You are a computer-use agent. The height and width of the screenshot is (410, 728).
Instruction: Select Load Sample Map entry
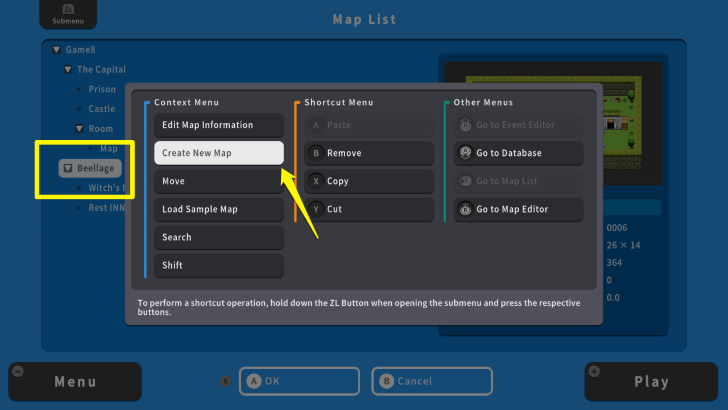click(219, 209)
